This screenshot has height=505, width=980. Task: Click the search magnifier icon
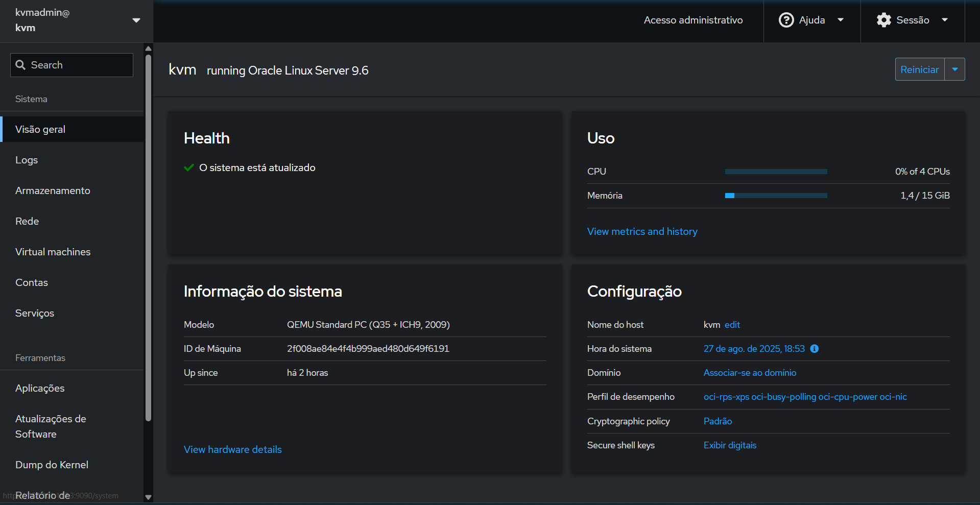click(x=20, y=65)
